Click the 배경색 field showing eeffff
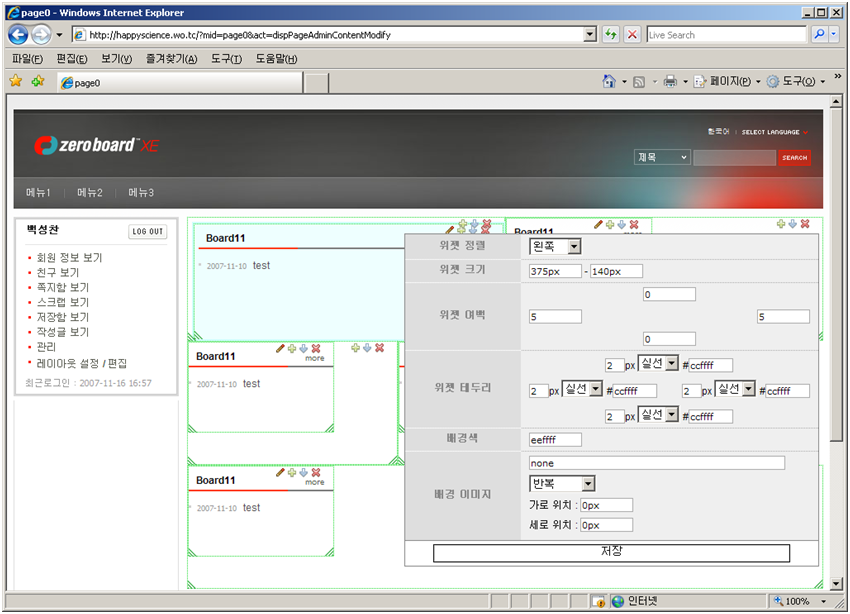This screenshot has width=850, height=614. click(555, 440)
